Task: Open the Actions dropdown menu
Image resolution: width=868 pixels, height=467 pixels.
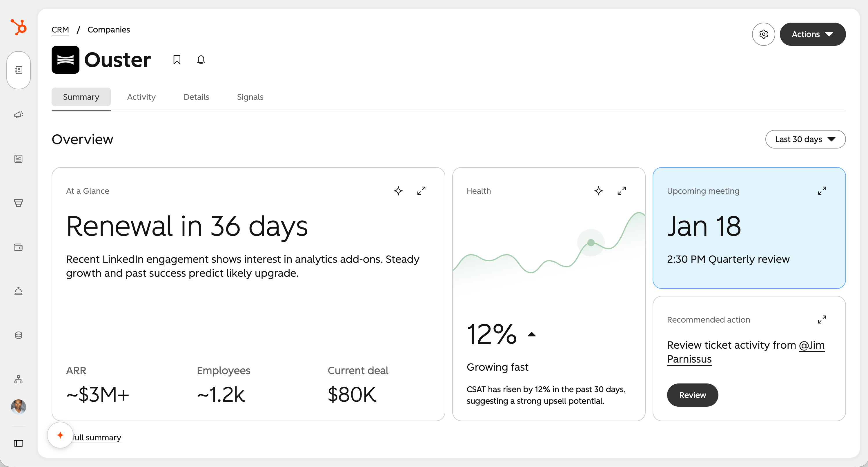Action: (813, 34)
